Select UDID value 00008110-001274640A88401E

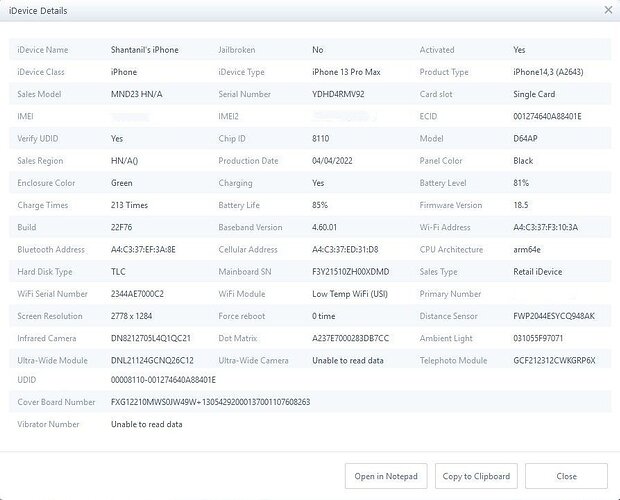point(163,379)
